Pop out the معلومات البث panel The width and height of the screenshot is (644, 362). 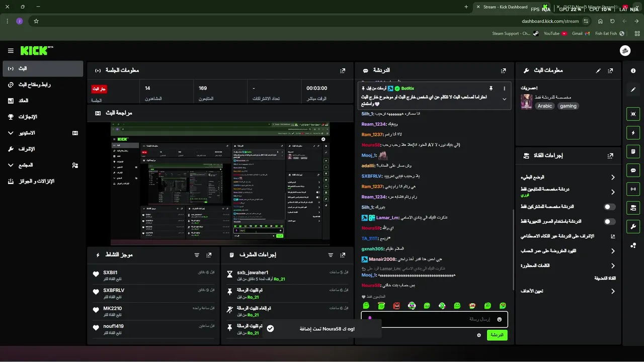610,71
